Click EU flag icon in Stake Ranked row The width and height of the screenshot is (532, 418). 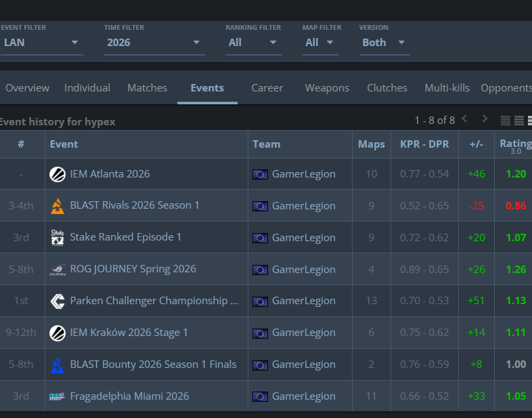coord(260,238)
